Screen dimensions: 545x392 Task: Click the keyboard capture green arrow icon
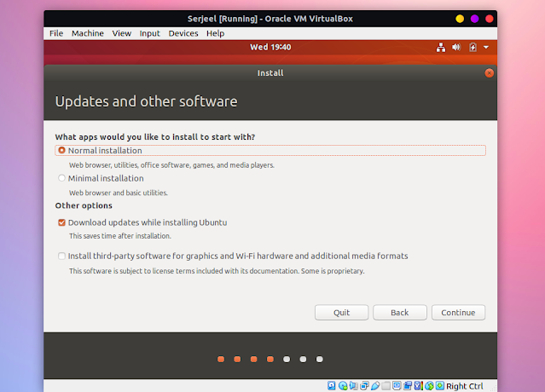[440, 386]
